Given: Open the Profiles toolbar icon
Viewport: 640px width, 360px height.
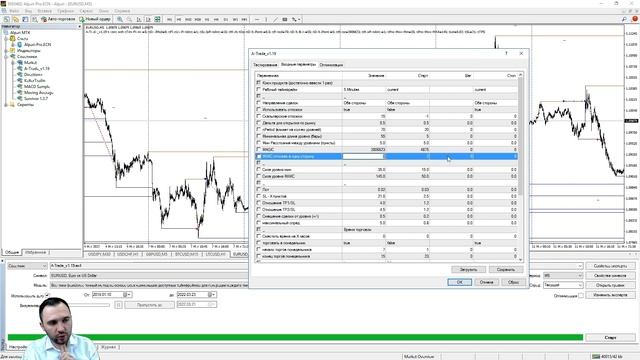Looking at the screenshot, I should click(x=16, y=19).
